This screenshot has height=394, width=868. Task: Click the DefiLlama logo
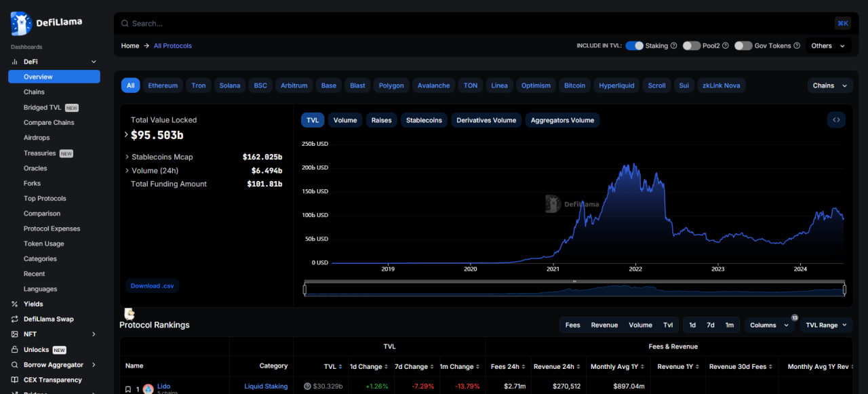tap(46, 23)
